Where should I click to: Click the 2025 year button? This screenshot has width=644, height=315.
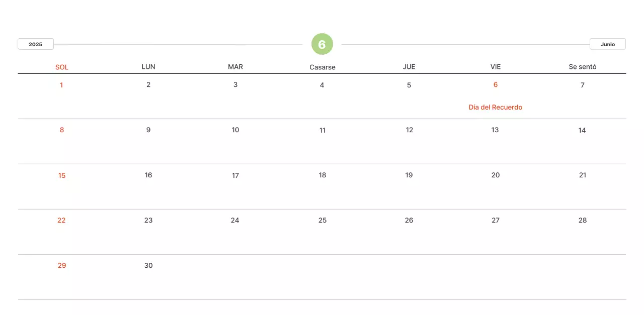36,44
